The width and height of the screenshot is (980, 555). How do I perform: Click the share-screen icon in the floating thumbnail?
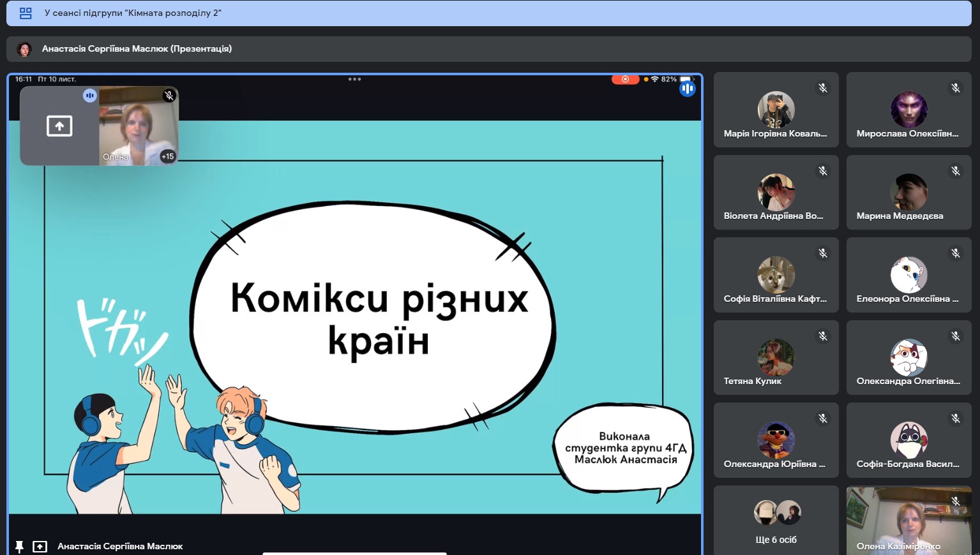(x=59, y=126)
